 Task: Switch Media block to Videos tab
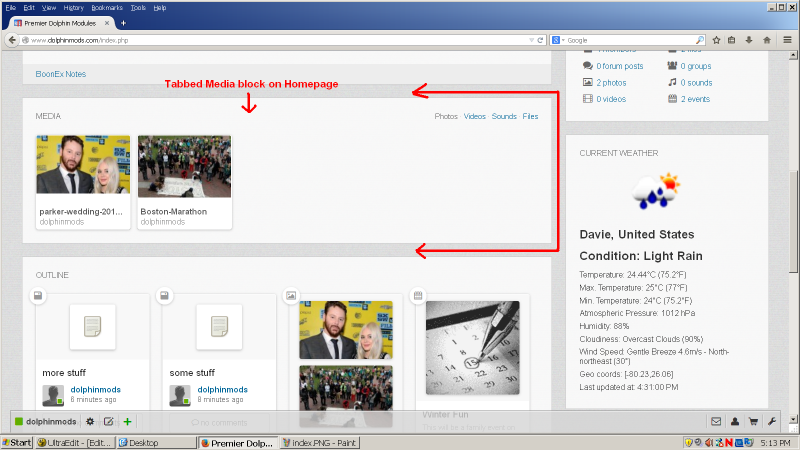[474, 116]
